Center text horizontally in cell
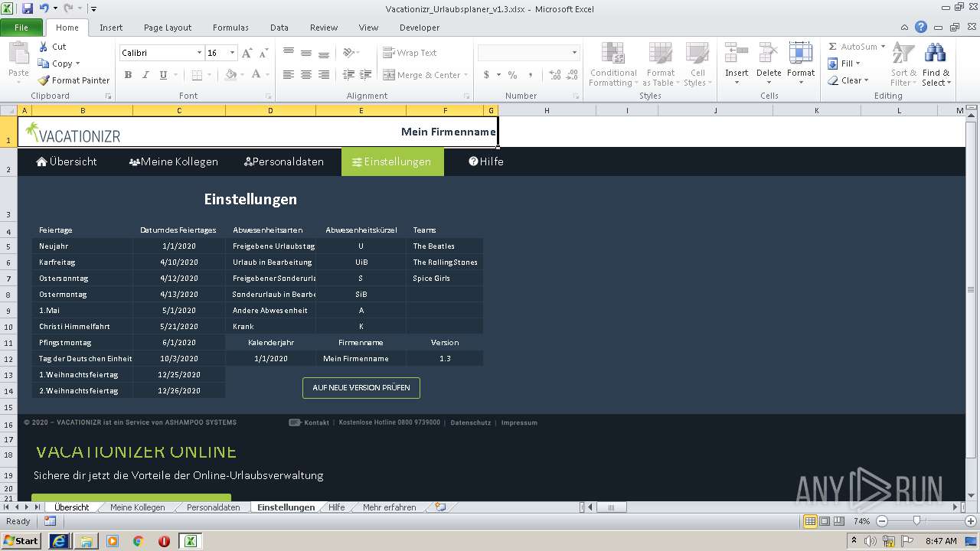Image resolution: width=980 pixels, height=551 pixels. pos(306,75)
